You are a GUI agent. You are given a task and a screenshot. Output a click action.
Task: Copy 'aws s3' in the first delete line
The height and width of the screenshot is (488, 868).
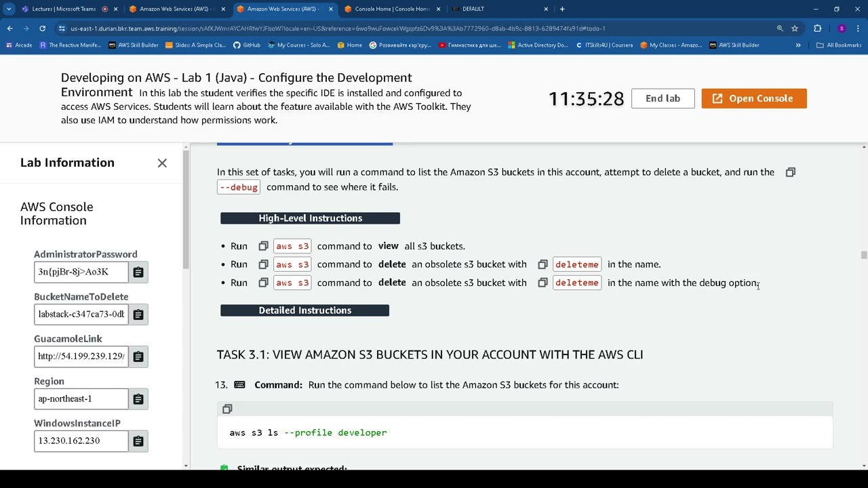tap(263, 264)
